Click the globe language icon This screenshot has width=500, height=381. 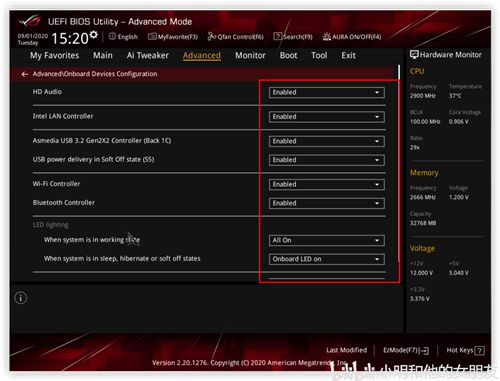[112, 36]
